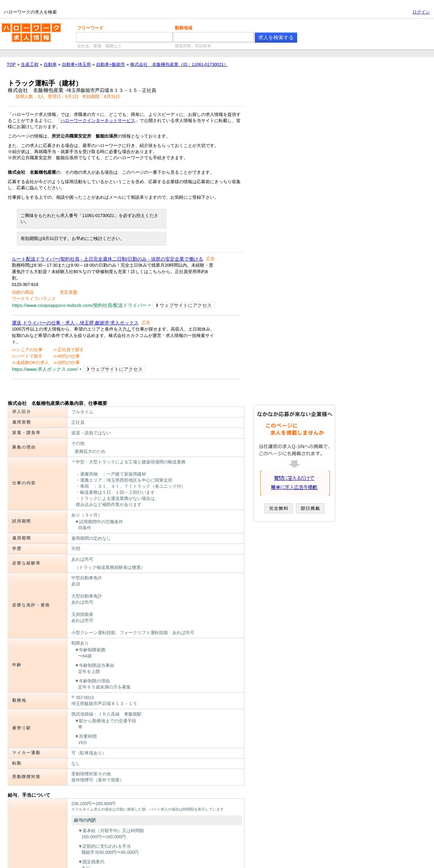434x868 pixels.
Task: Click the ログイン link
Action: click(x=421, y=12)
